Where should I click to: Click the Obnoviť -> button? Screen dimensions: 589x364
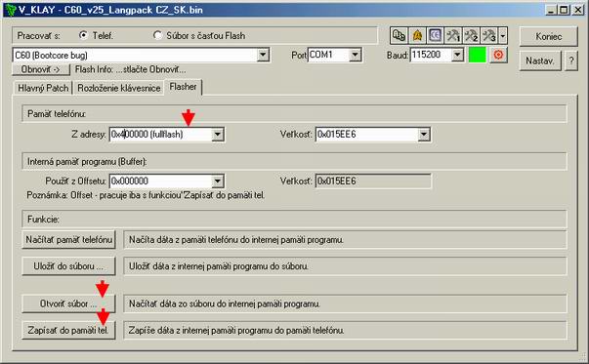click(x=41, y=69)
